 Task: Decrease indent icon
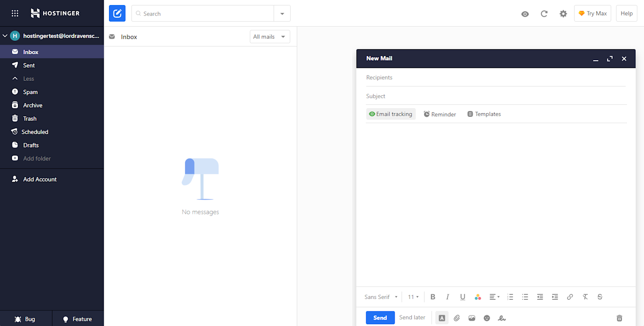point(540,297)
